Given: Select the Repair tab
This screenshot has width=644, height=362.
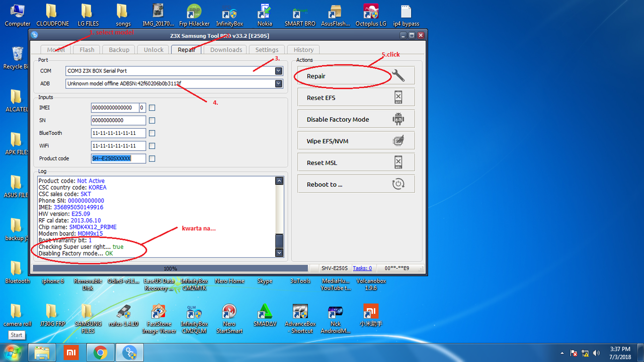Looking at the screenshot, I should pyautogui.click(x=187, y=50).
